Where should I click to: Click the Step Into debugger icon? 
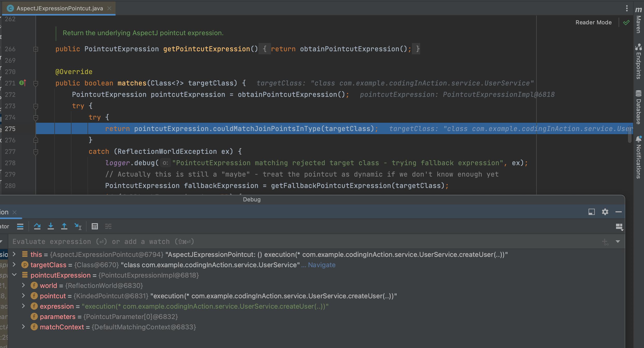point(51,226)
